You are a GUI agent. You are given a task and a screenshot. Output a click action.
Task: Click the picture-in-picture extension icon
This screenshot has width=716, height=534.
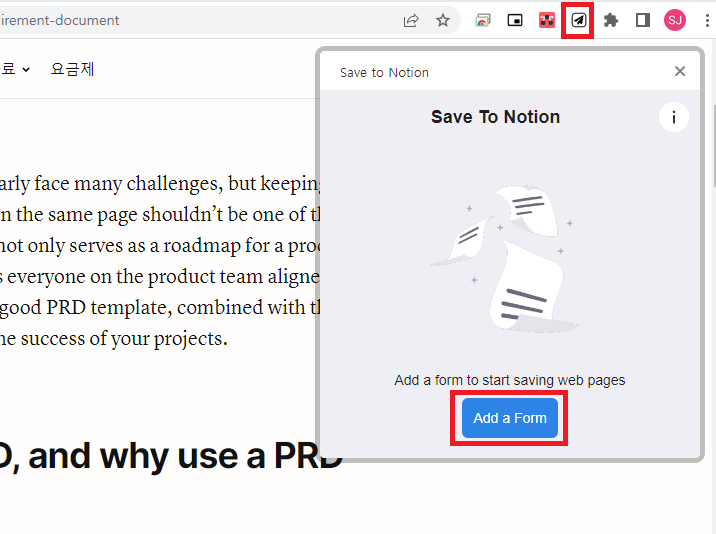[515, 20]
